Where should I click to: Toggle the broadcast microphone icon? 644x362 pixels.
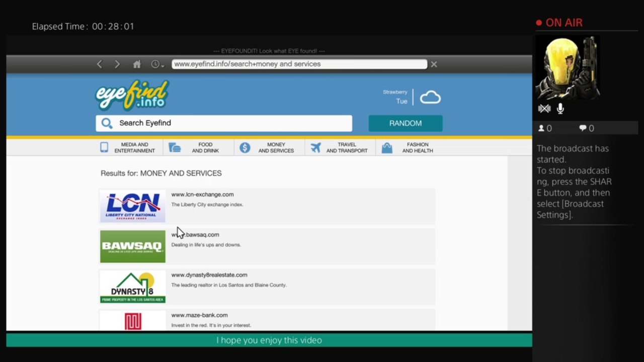click(x=560, y=109)
